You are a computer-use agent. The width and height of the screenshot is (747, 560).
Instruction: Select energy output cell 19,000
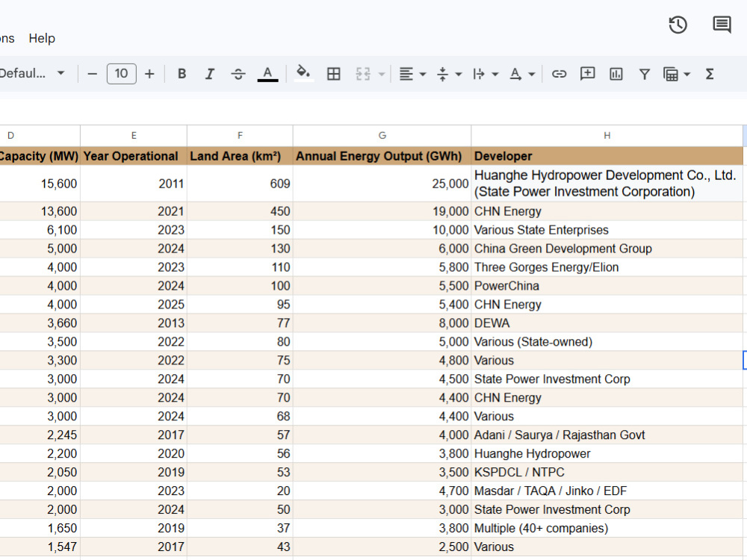[382, 211]
